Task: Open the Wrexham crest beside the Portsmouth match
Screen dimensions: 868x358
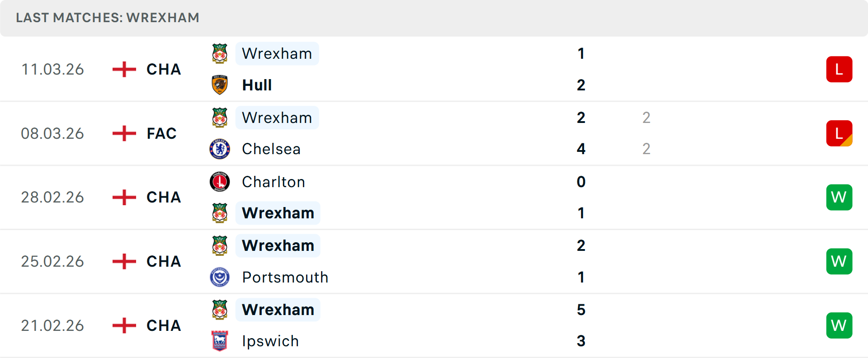Action: coord(220,245)
